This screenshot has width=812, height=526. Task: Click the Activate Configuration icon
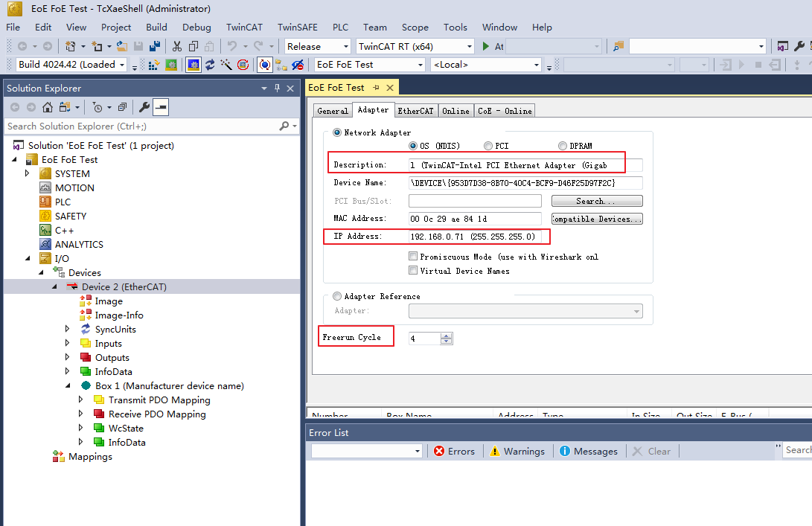point(154,65)
